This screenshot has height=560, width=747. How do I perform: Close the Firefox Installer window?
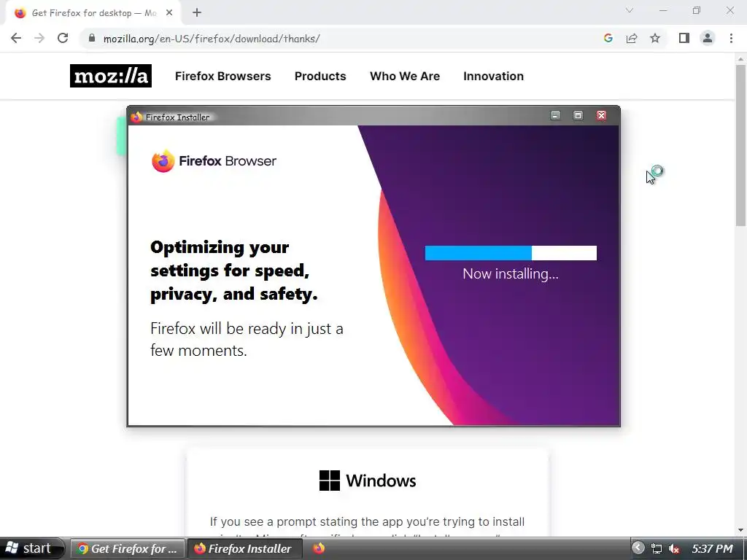[x=601, y=115]
